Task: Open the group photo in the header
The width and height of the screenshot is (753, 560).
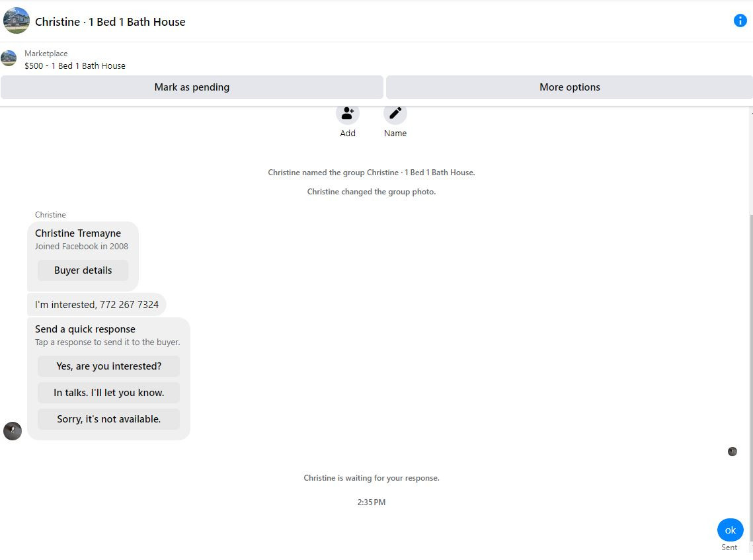Action: coord(17,20)
